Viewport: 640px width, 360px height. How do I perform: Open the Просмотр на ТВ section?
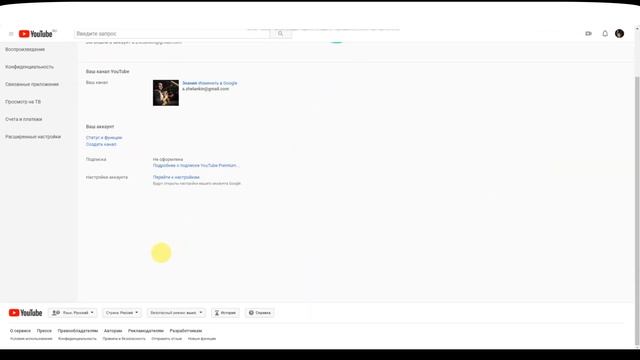(x=23, y=102)
